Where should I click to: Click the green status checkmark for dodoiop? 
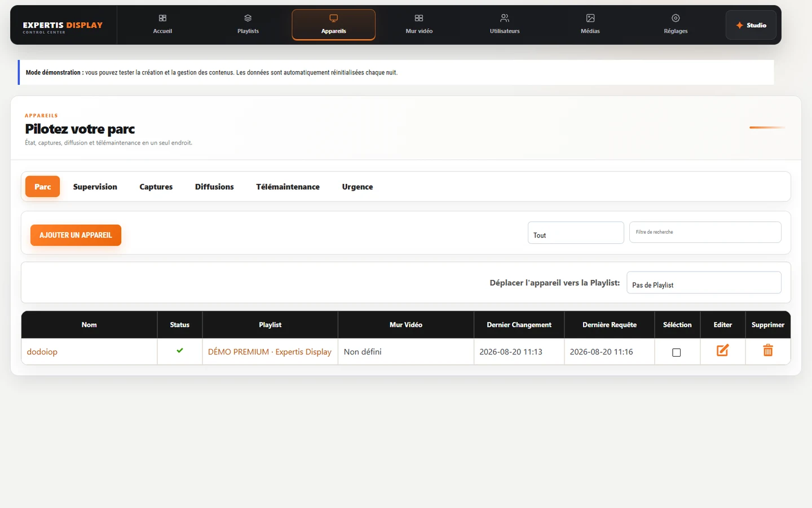[x=180, y=351]
